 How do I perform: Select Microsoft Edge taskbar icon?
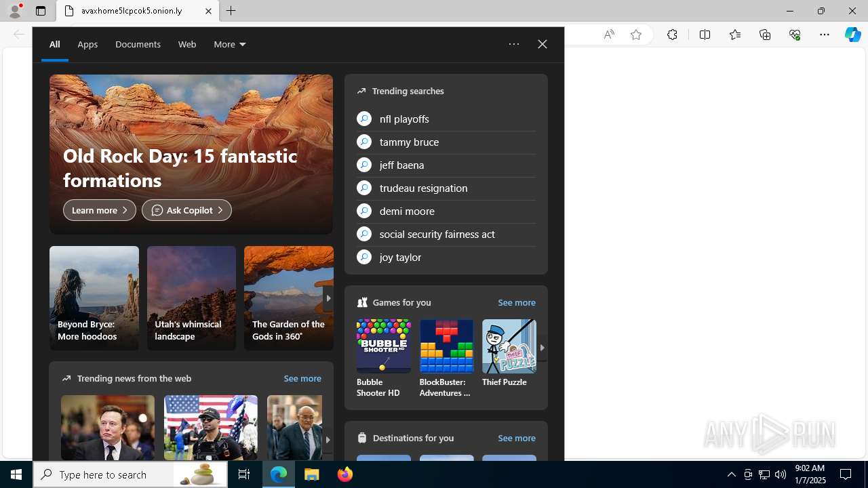[x=279, y=474]
